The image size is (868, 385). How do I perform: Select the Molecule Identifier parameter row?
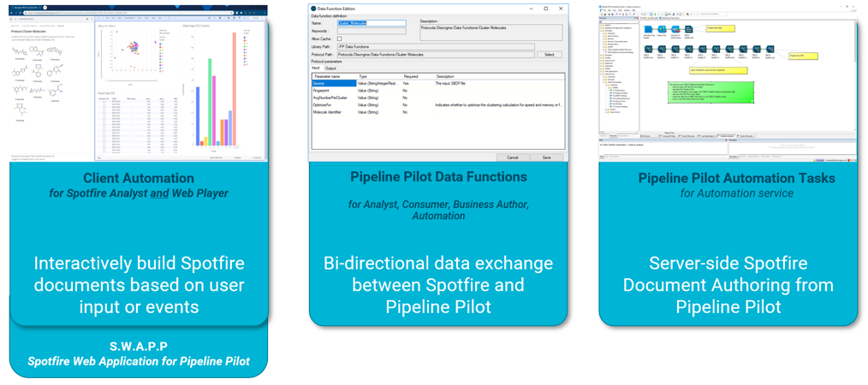click(438, 112)
